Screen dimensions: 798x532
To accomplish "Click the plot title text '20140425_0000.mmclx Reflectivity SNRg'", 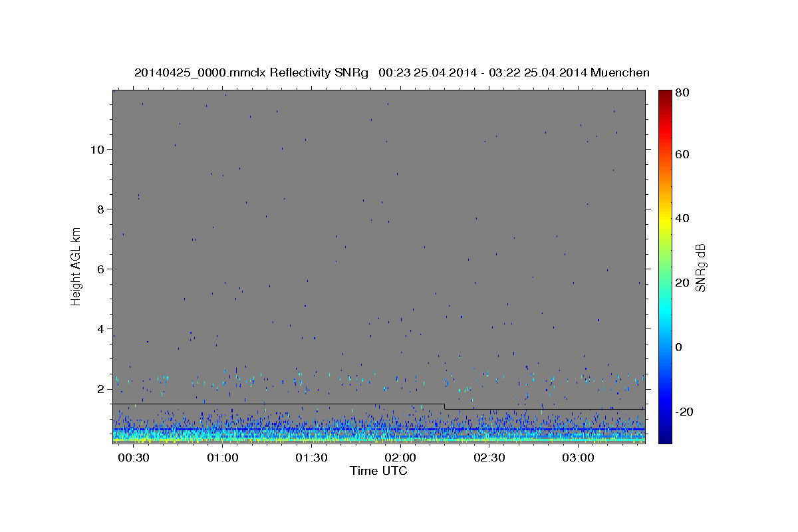I will 251,72.
